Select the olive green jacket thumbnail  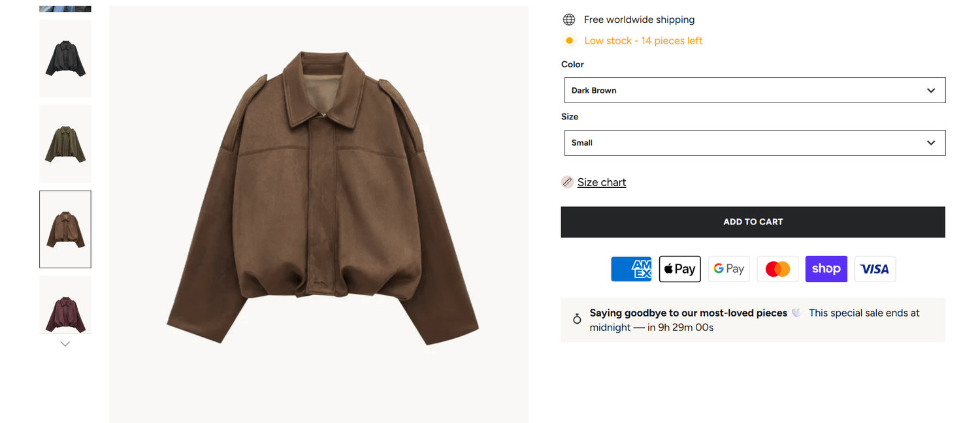65,144
